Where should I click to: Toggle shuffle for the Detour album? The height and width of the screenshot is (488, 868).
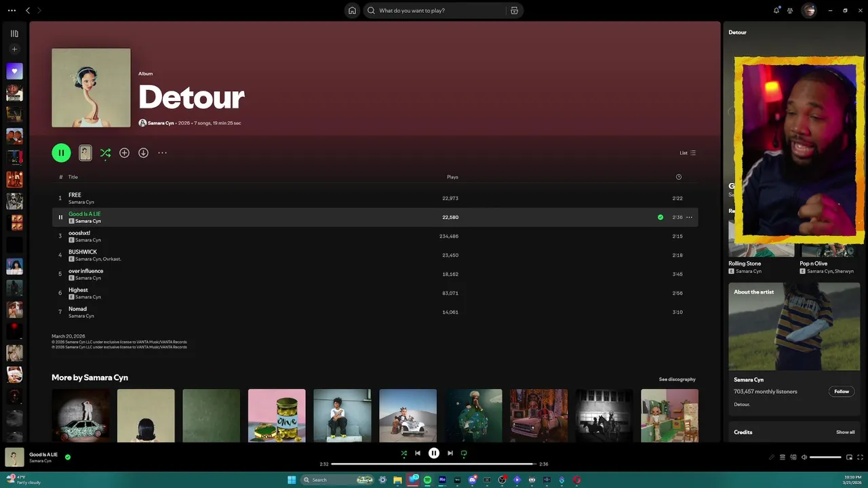(x=105, y=153)
